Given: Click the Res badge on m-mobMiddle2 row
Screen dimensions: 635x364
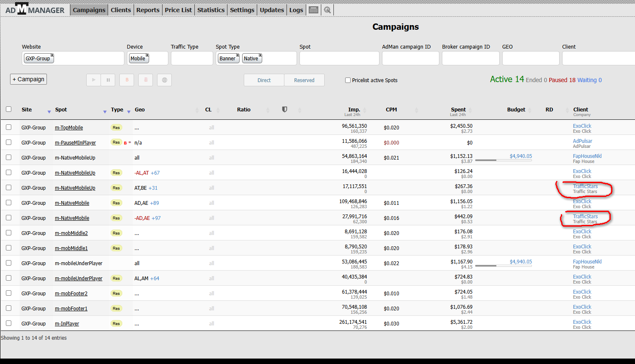Looking at the screenshot, I should 116,233.
